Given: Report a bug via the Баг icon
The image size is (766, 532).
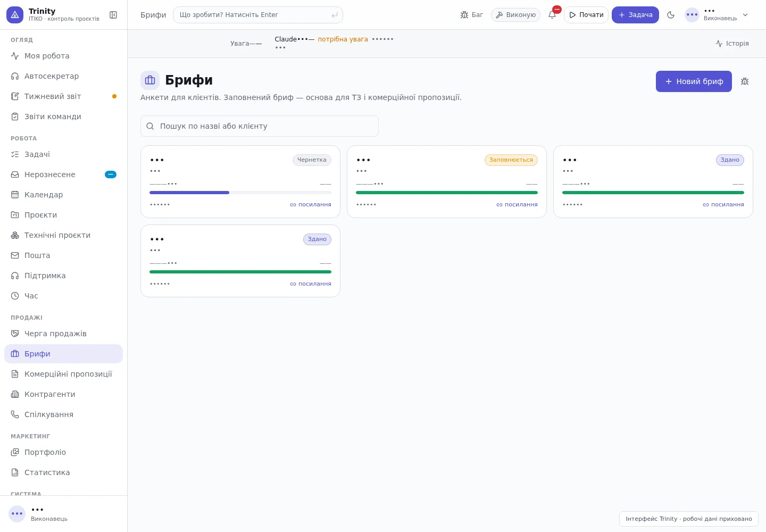Looking at the screenshot, I should point(472,15).
